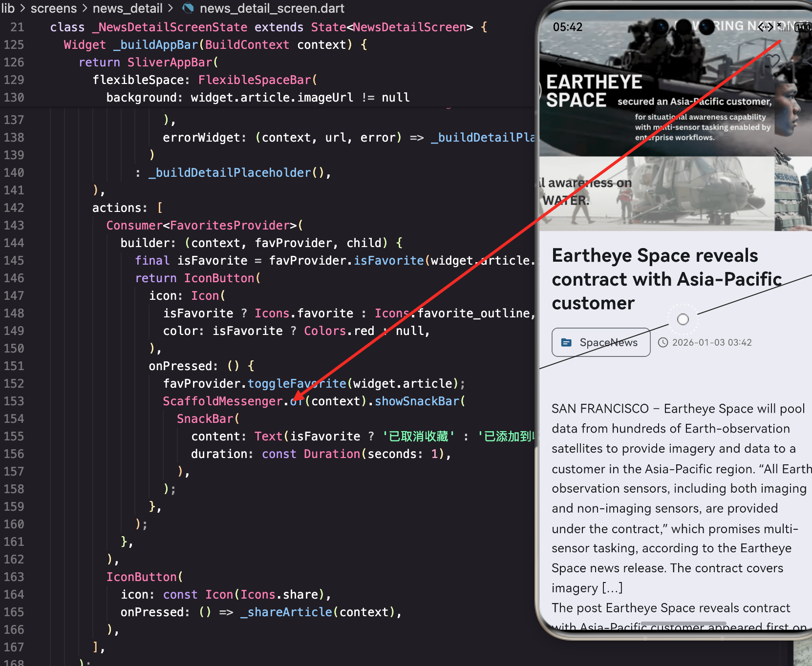812x666 pixels.
Task: Click line number 142 in the gutter
Action: [14, 208]
